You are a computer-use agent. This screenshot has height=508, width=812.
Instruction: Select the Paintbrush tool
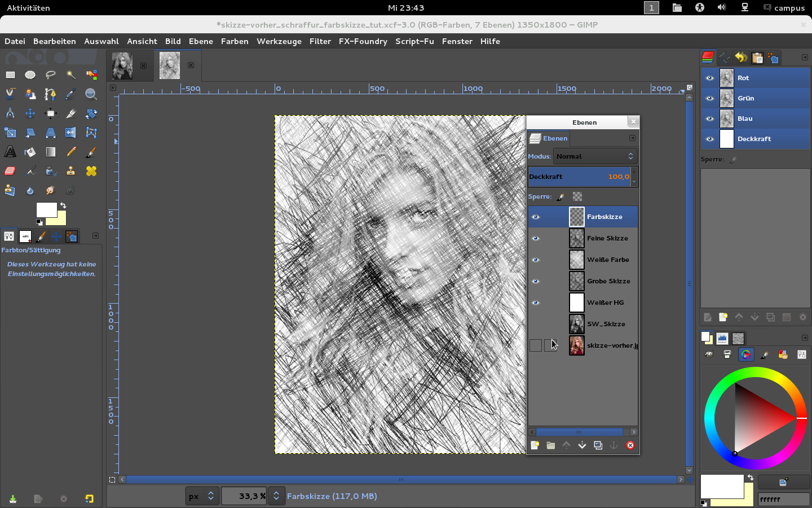91,152
